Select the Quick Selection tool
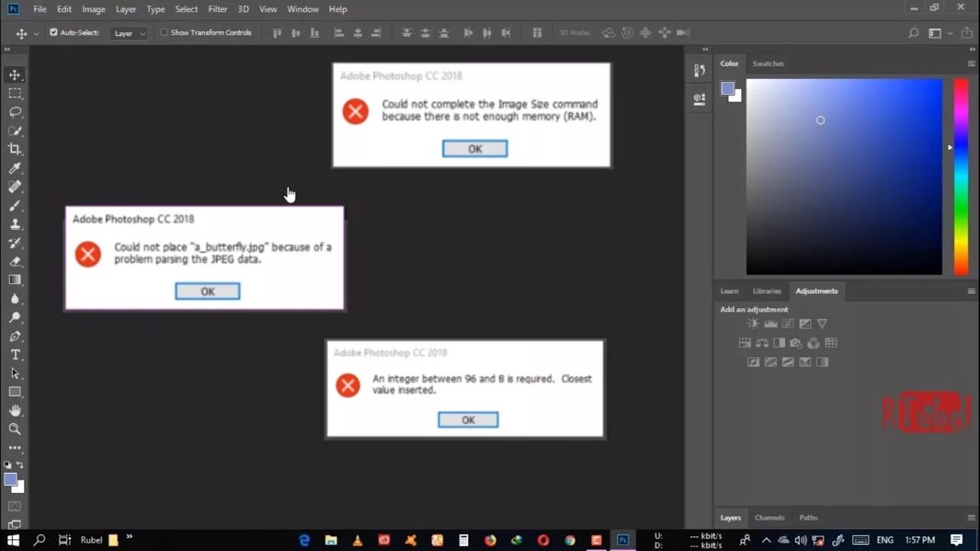980x551 pixels. pos(15,131)
